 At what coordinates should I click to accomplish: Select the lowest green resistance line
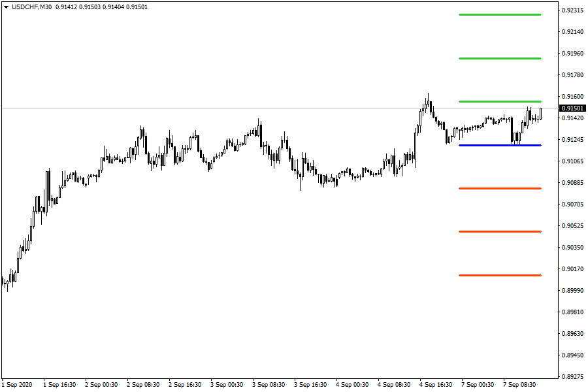(500, 101)
